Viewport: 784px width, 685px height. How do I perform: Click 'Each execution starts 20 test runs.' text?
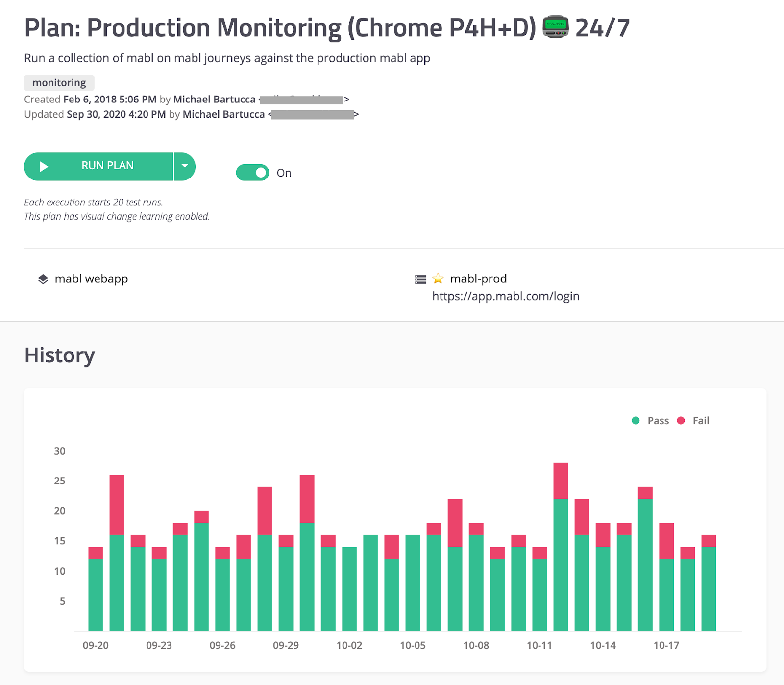coord(94,202)
